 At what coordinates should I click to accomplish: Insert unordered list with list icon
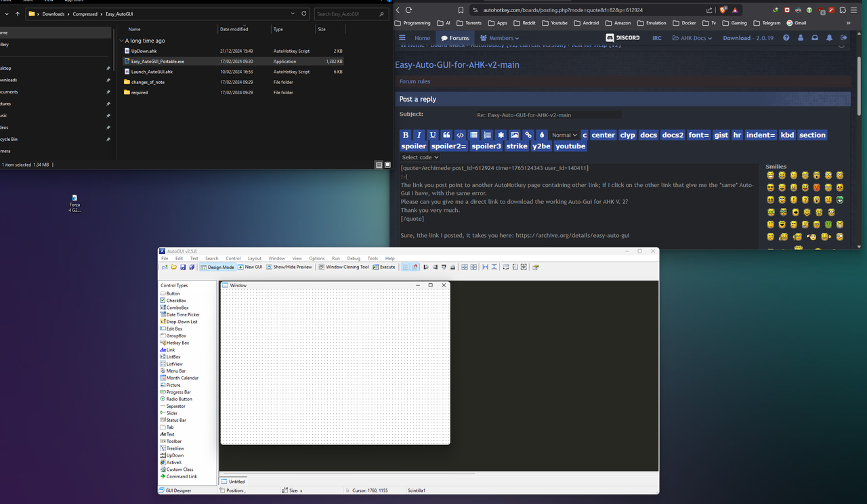(x=474, y=135)
